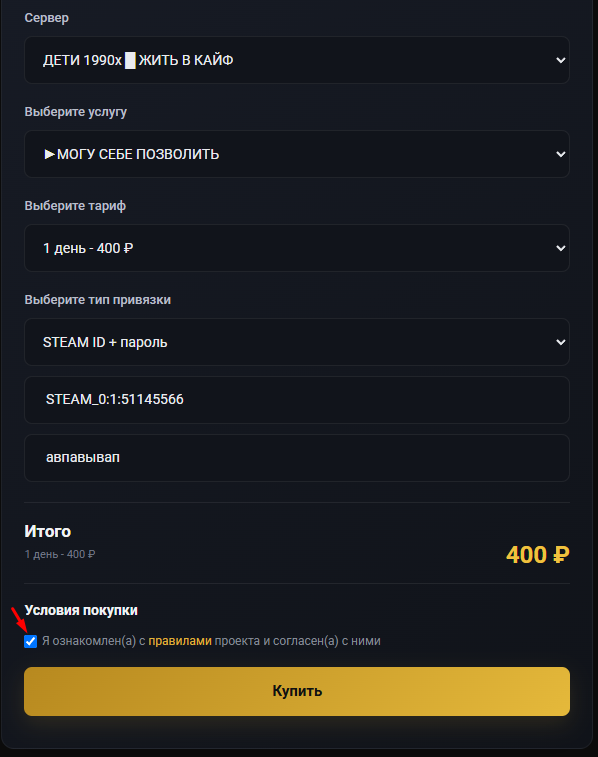
Task: Click the yellow 400 ₽ total price
Action: click(538, 555)
